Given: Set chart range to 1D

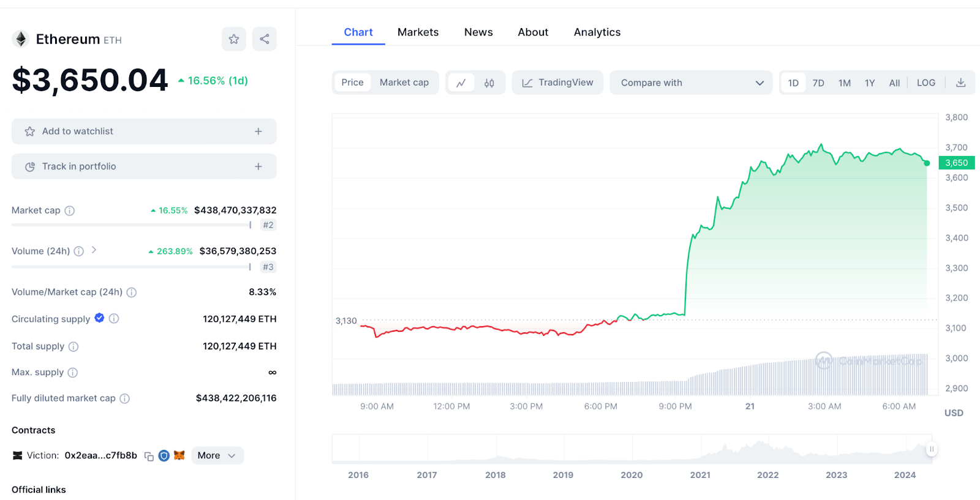Looking at the screenshot, I should pos(793,83).
